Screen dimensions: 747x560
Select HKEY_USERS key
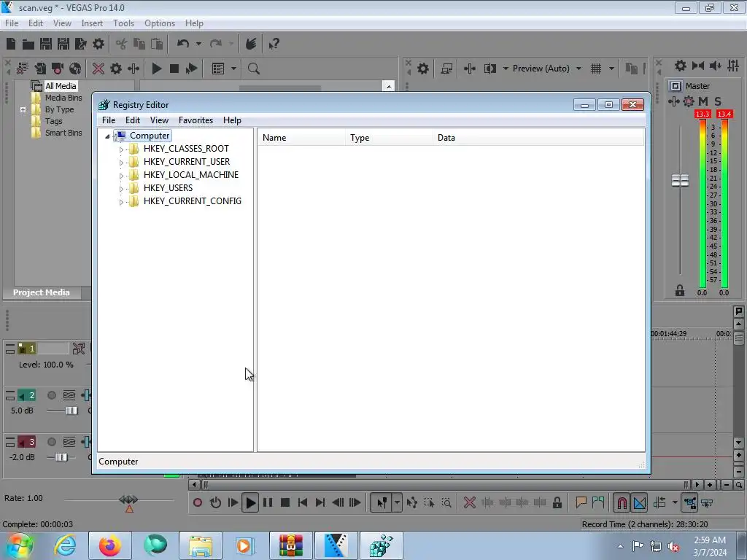(x=169, y=187)
